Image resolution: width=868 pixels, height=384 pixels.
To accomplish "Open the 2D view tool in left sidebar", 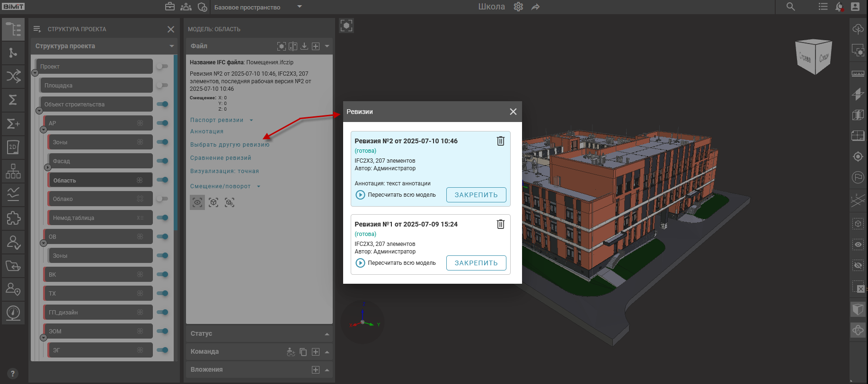I will (13, 147).
